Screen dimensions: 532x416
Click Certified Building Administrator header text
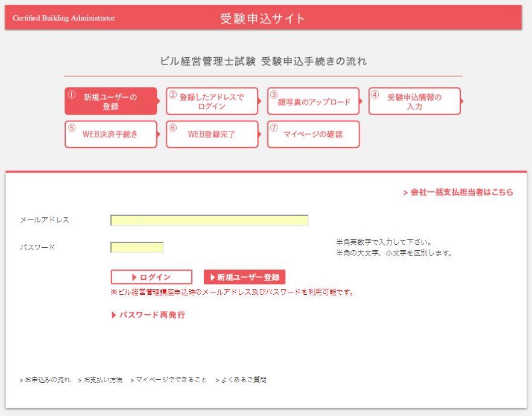63,18
